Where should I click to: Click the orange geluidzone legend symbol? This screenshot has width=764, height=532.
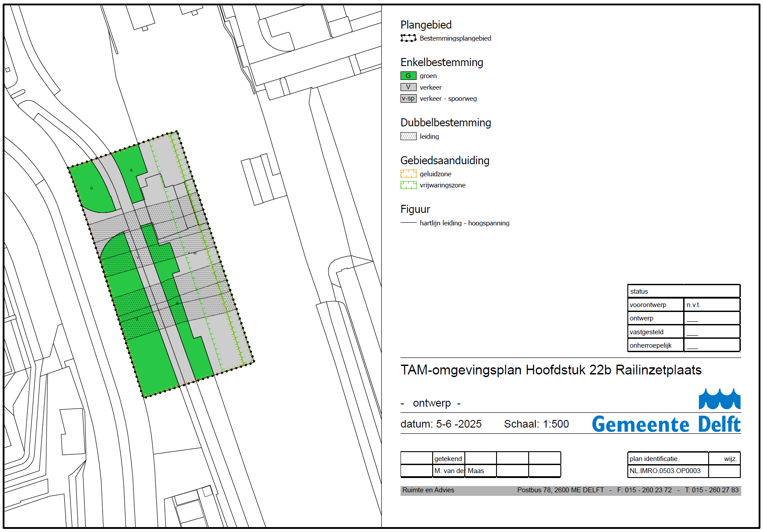[x=408, y=174]
